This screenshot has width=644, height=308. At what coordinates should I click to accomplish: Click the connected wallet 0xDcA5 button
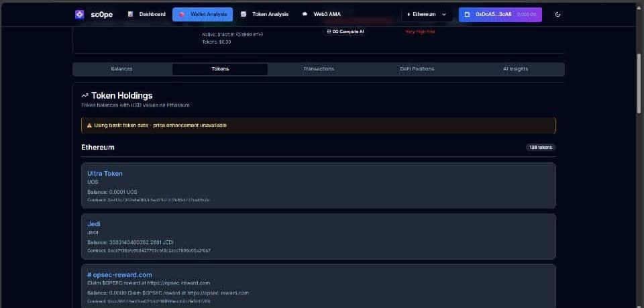click(x=500, y=14)
